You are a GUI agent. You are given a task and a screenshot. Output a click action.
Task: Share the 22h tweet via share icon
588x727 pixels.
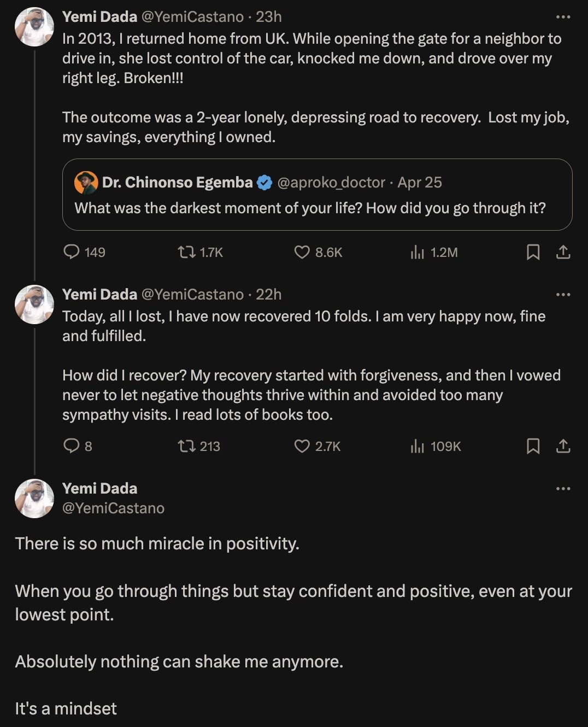[x=563, y=446]
